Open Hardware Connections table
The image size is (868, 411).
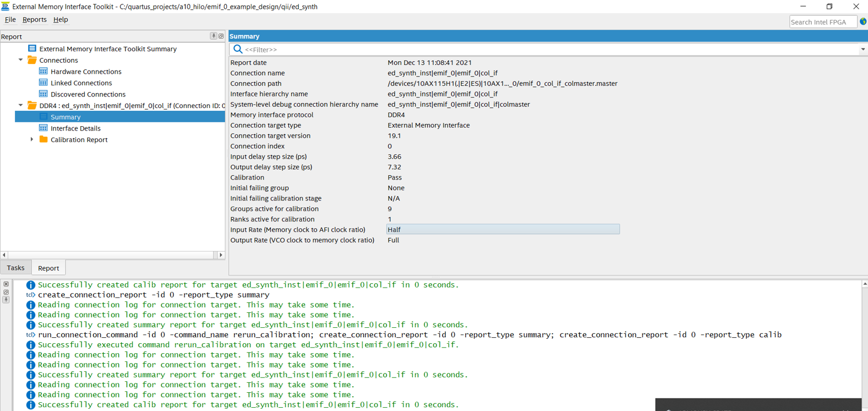pyautogui.click(x=86, y=72)
